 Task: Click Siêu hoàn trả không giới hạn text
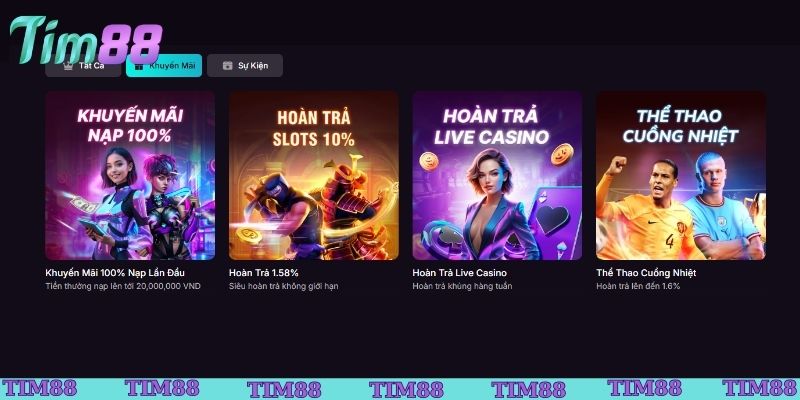click(284, 286)
